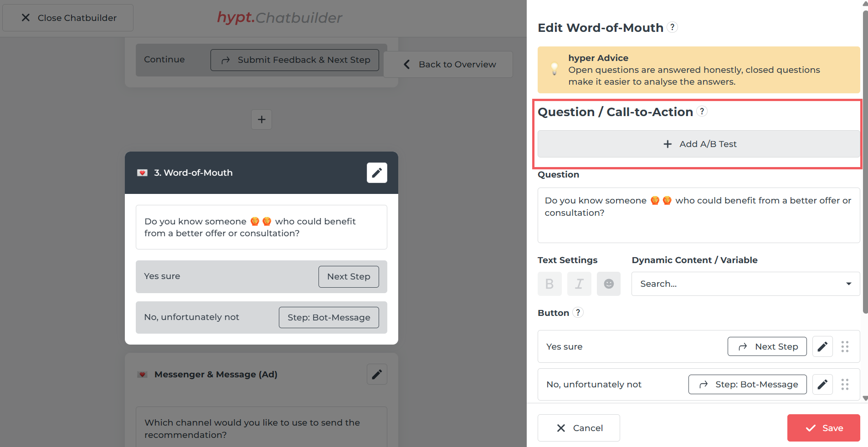Click 'hyper Advice' heading in yellow box
The height and width of the screenshot is (447, 868).
pos(598,58)
